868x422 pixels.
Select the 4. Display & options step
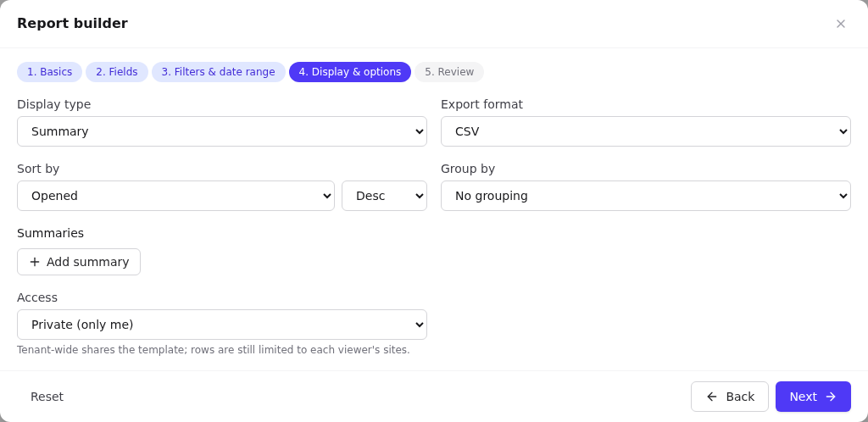[350, 72]
